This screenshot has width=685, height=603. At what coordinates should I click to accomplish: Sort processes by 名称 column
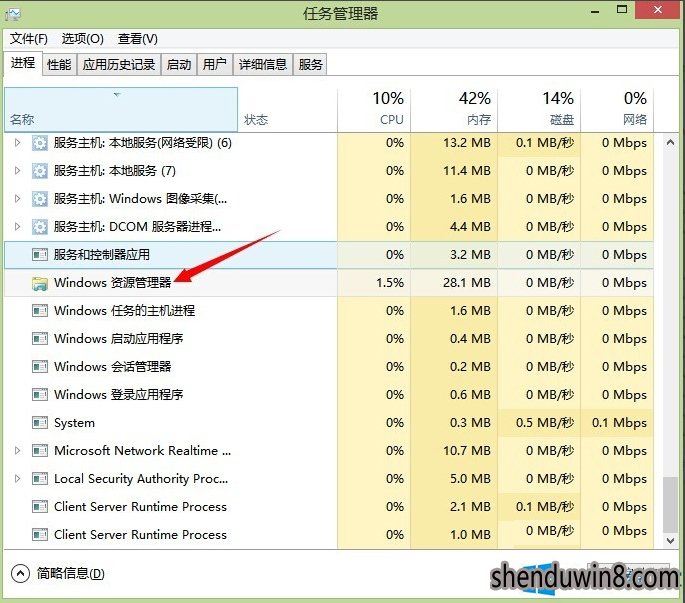pyautogui.click(x=121, y=110)
